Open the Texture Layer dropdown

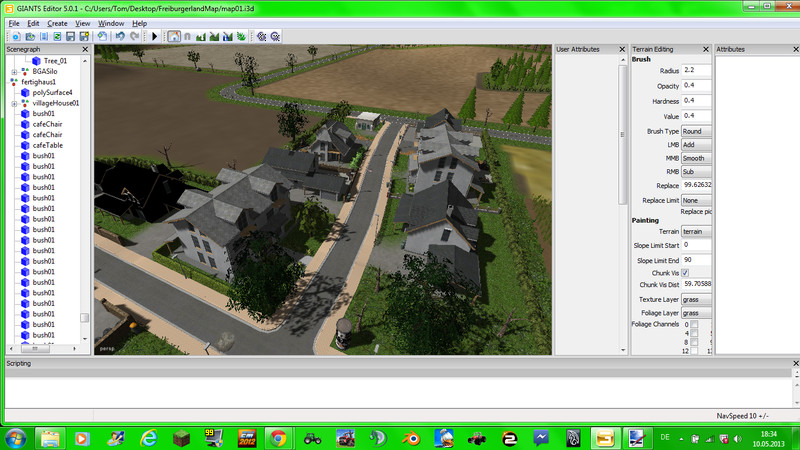(696, 299)
